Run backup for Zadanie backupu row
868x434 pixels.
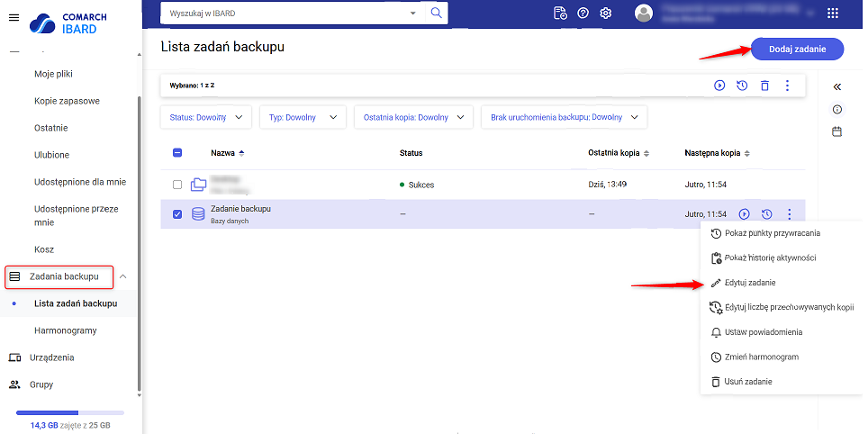[744, 214]
